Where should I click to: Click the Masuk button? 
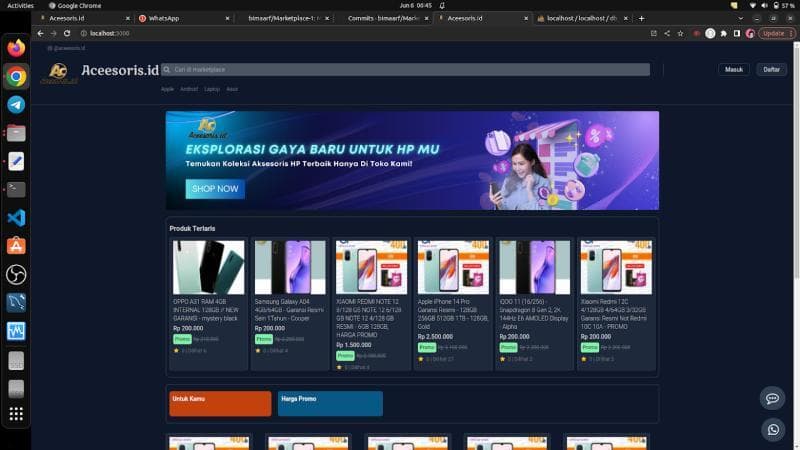click(734, 69)
